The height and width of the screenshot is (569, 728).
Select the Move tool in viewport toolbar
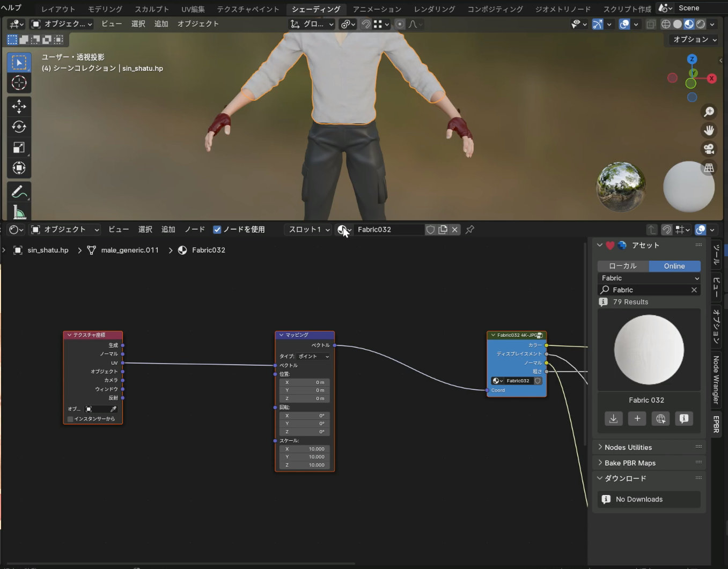coord(19,106)
